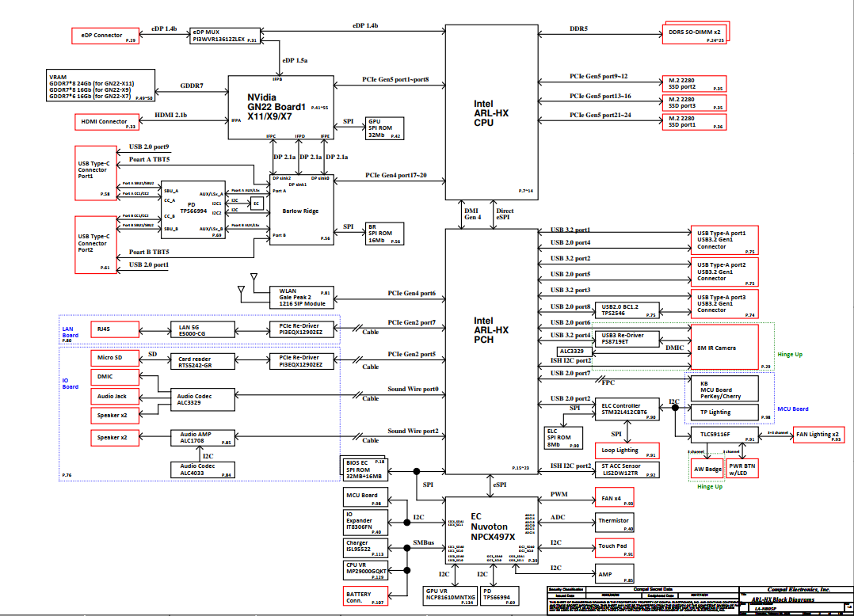This screenshot has width=854, height=616.
Task: Select the 8M IR Camera block
Action: tap(723, 347)
